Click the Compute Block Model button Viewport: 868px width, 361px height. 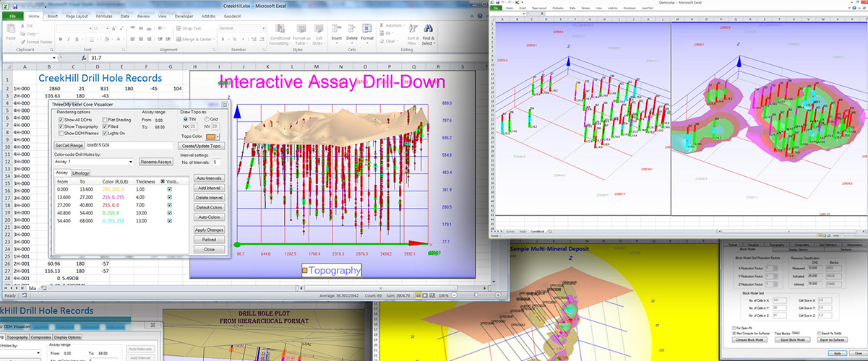pyautogui.click(x=749, y=339)
